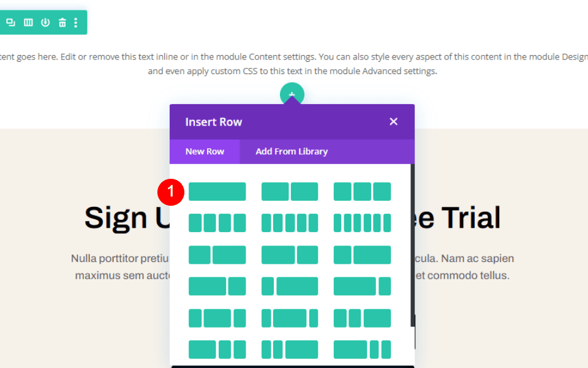This screenshot has height=368, width=588.
Task: Switch to the New Row tab
Action: [205, 151]
